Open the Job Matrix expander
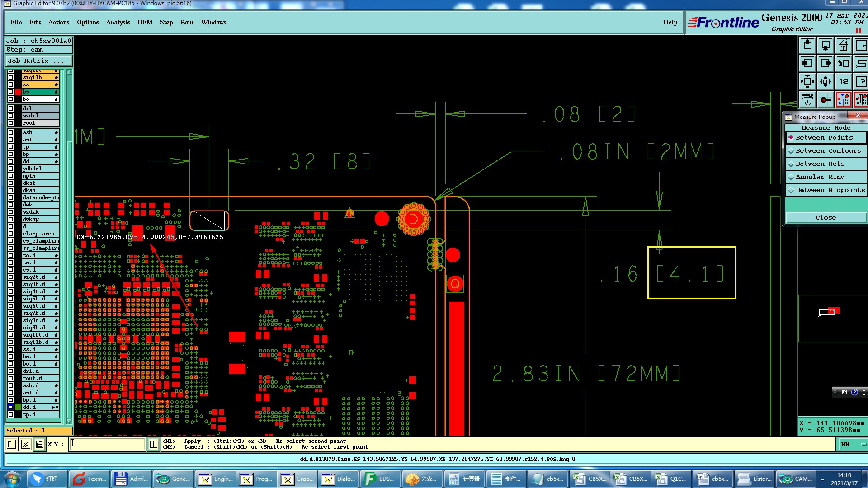Screen dimensions: 868x488 tap(38, 61)
